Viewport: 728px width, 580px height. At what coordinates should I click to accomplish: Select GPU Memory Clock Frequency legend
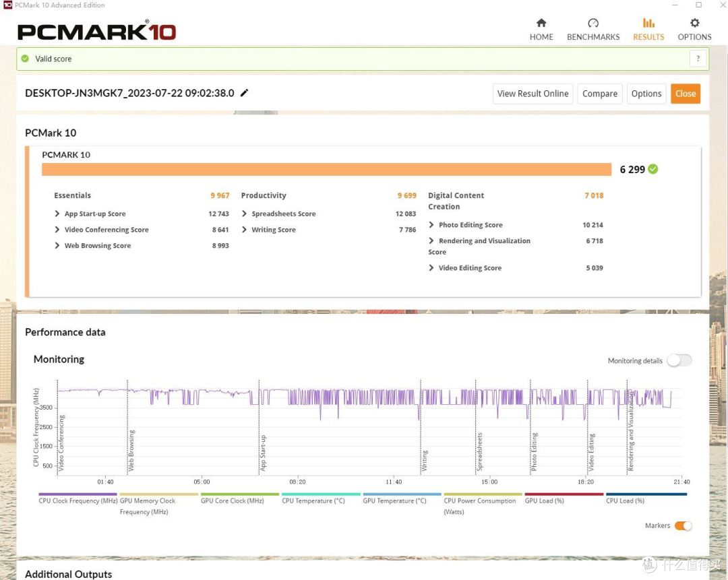159,494
